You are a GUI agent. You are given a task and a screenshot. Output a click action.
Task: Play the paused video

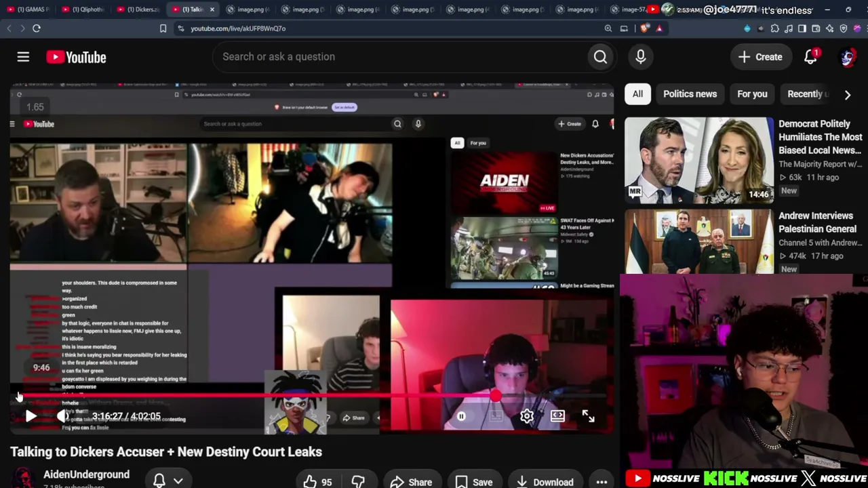click(31, 417)
